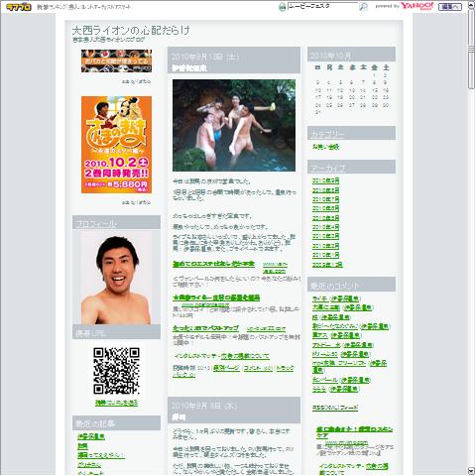Open the 2010年2月 archive

pos(325,246)
